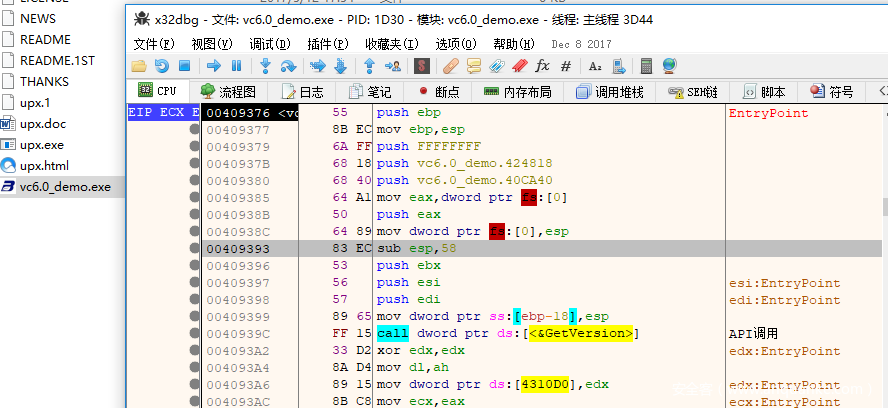Screen dimensions: 888x408
Task: Open the 调试 menu
Action: coord(270,44)
